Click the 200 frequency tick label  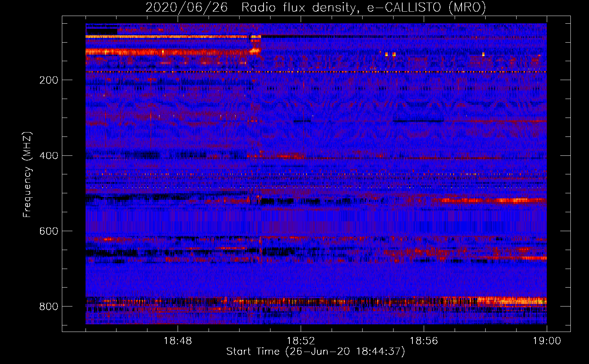(x=49, y=80)
